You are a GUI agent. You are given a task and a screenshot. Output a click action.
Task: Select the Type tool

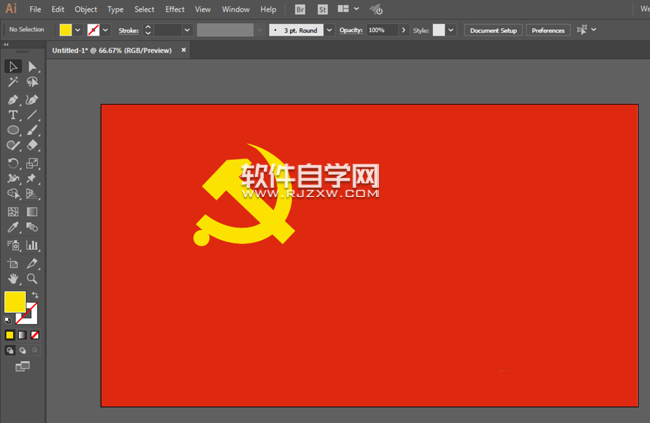[13, 115]
